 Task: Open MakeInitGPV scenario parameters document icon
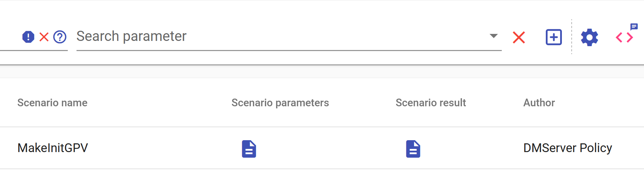click(249, 149)
